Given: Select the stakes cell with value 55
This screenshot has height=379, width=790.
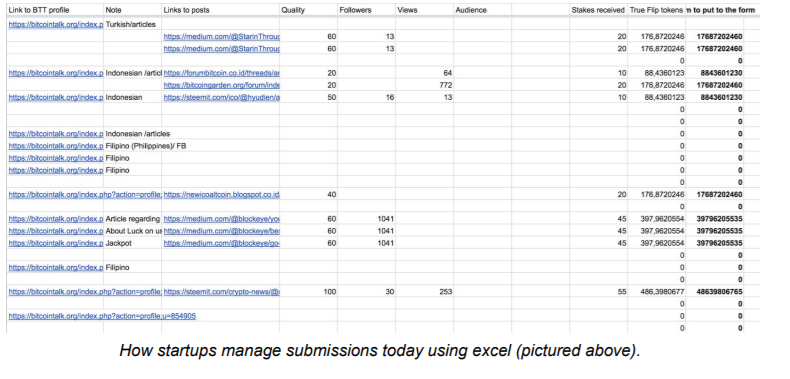Looking at the screenshot, I should [x=598, y=292].
